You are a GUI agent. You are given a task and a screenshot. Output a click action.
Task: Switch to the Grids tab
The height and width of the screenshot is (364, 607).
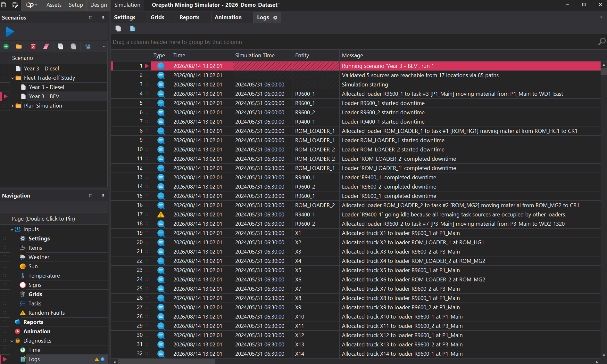[157, 17]
